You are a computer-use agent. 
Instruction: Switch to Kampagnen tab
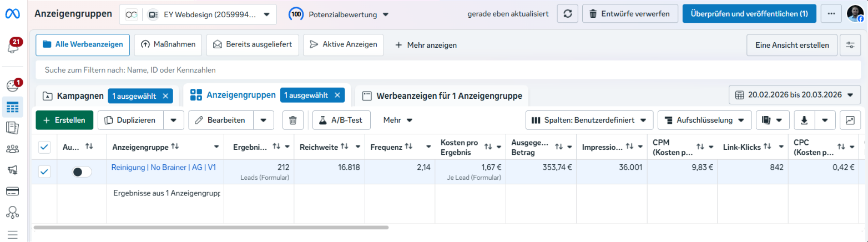point(80,96)
